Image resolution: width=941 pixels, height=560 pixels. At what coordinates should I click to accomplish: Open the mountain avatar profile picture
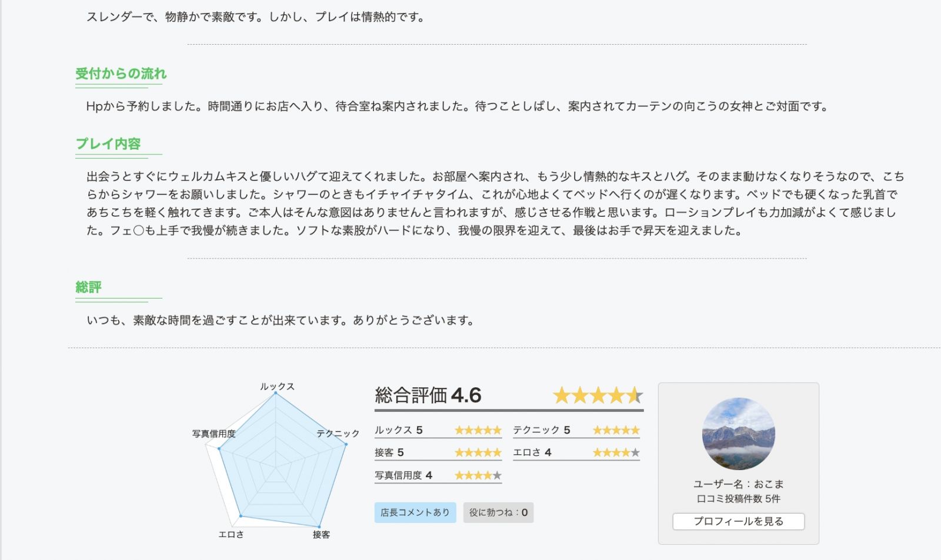point(738,434)
